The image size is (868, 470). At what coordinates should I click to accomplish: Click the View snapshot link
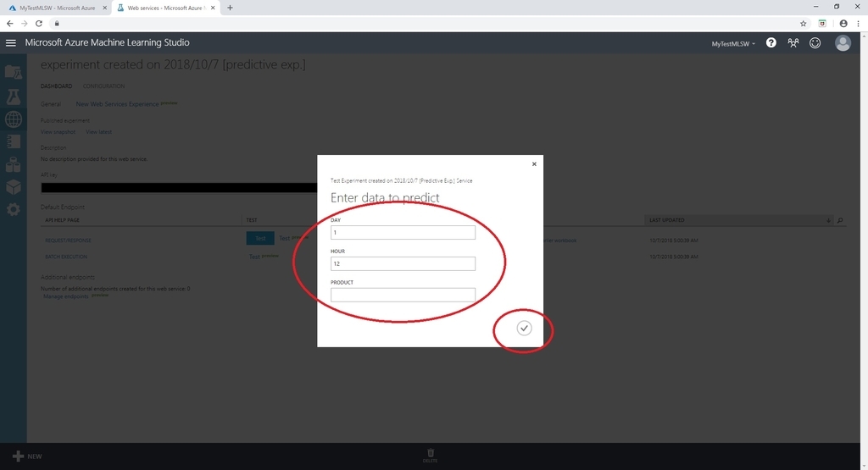point(58,132)
